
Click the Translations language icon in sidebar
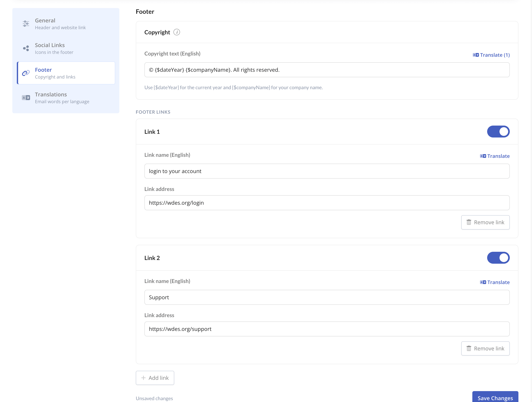pyautogui.click(x=26, y=98)
